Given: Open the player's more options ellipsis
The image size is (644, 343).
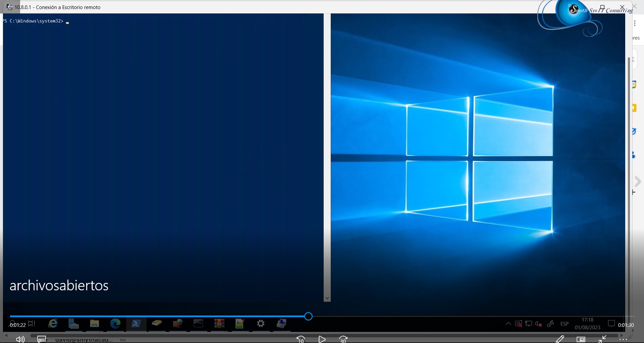Looking at the screenshot, I should (623, 340).
